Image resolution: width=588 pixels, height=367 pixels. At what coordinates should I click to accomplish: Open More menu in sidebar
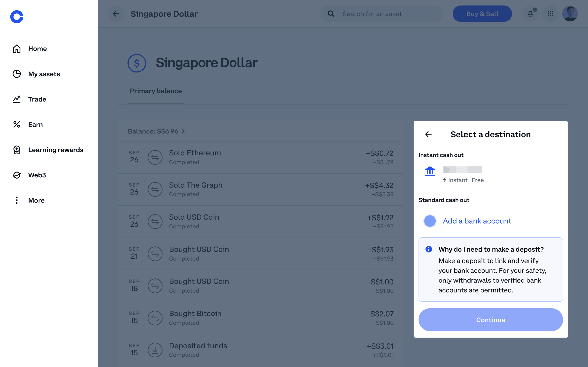tap(36, 200)
